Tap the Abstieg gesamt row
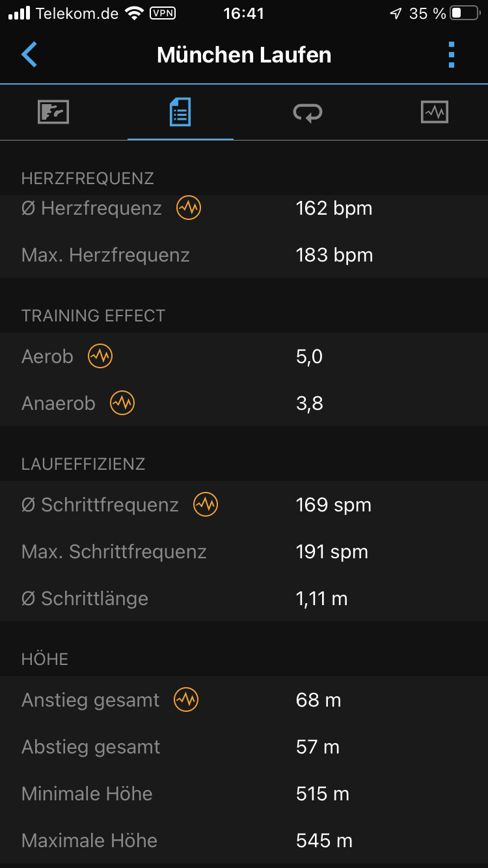Image resolution: width=488 pixels, height=868 pixels. click(244, 747)
